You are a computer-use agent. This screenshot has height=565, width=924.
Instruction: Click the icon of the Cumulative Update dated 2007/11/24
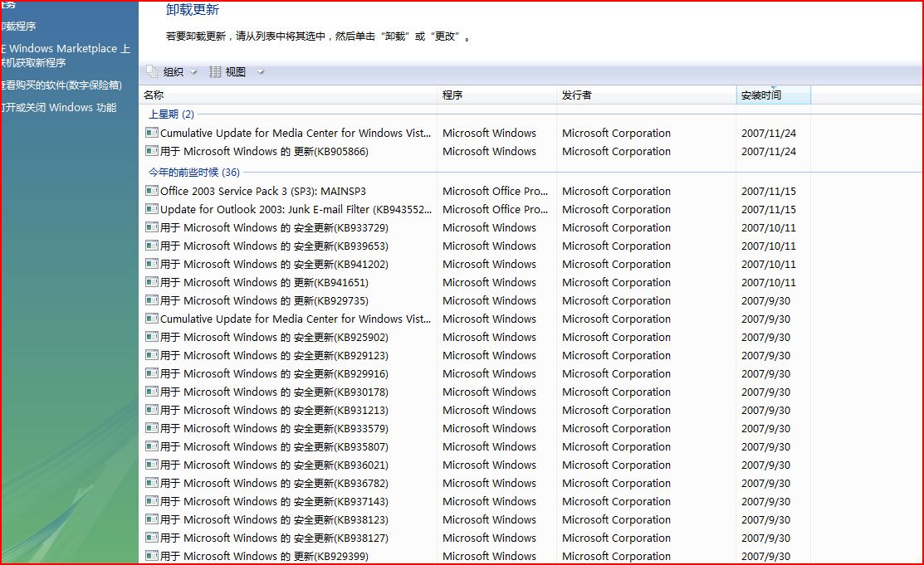point(151,133)
